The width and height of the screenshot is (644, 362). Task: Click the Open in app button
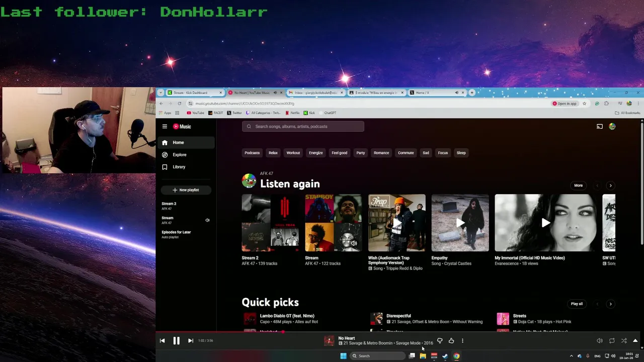tap(565, 104)
